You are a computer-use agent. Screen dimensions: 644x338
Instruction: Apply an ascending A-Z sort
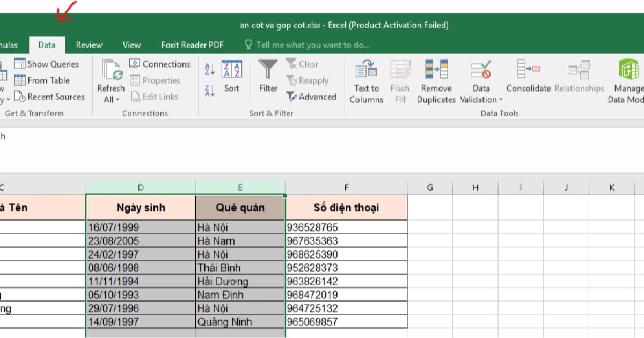209,68
